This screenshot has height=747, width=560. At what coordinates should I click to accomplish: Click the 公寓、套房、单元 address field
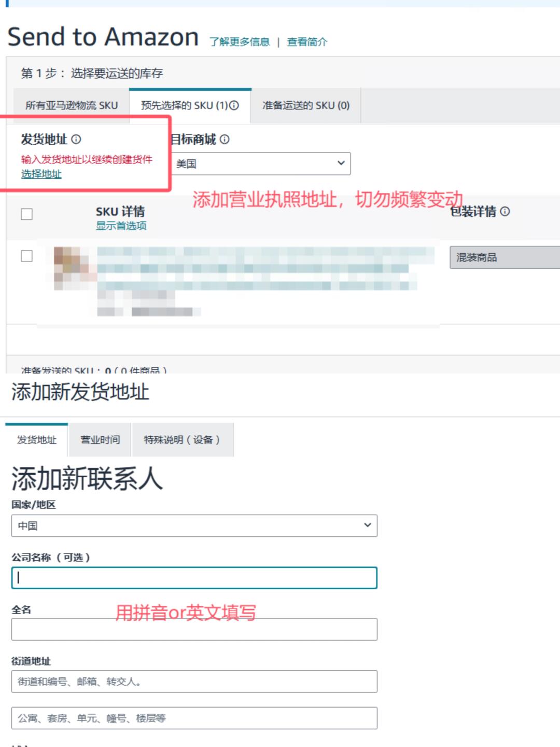194,718
